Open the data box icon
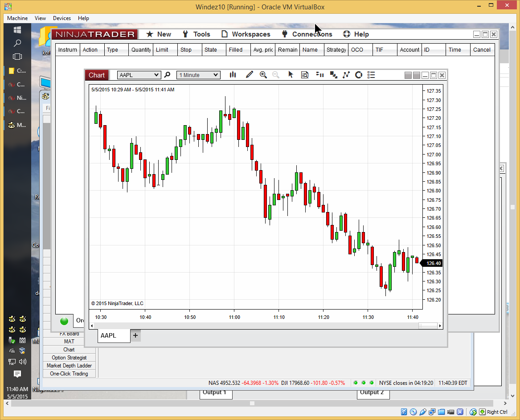 click(305, 75)
